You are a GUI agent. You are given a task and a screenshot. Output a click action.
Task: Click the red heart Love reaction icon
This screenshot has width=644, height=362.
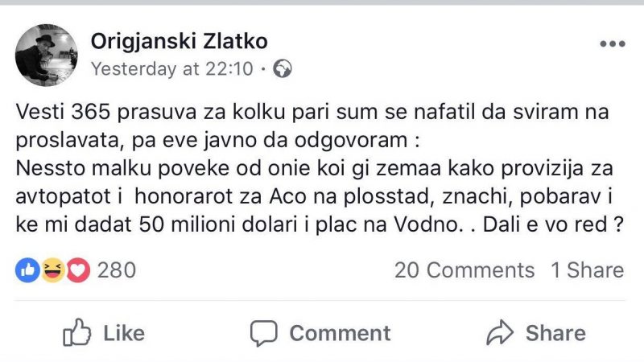77,271
